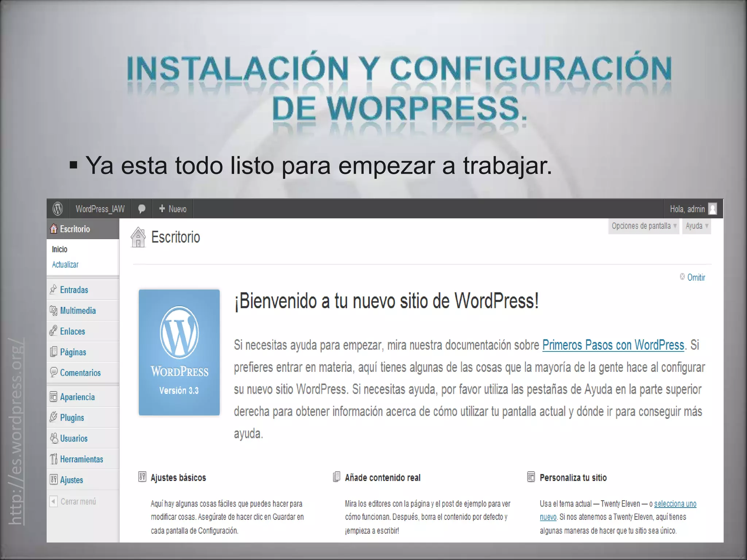Dismiss welcome panel via Omitir link
The height and width of the screenshot is (560, 747).
point(696,277)
